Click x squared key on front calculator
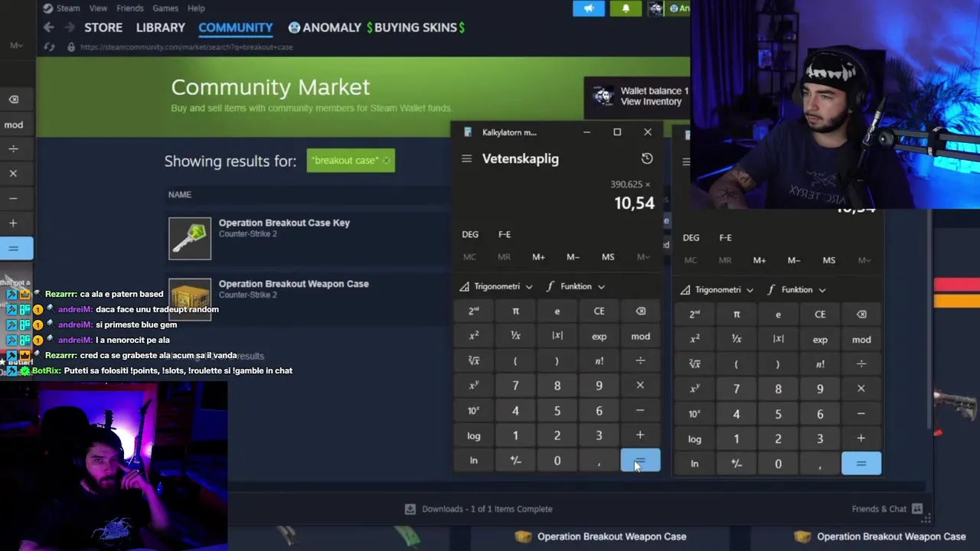The image size is (980, 551). coord(474,336)
